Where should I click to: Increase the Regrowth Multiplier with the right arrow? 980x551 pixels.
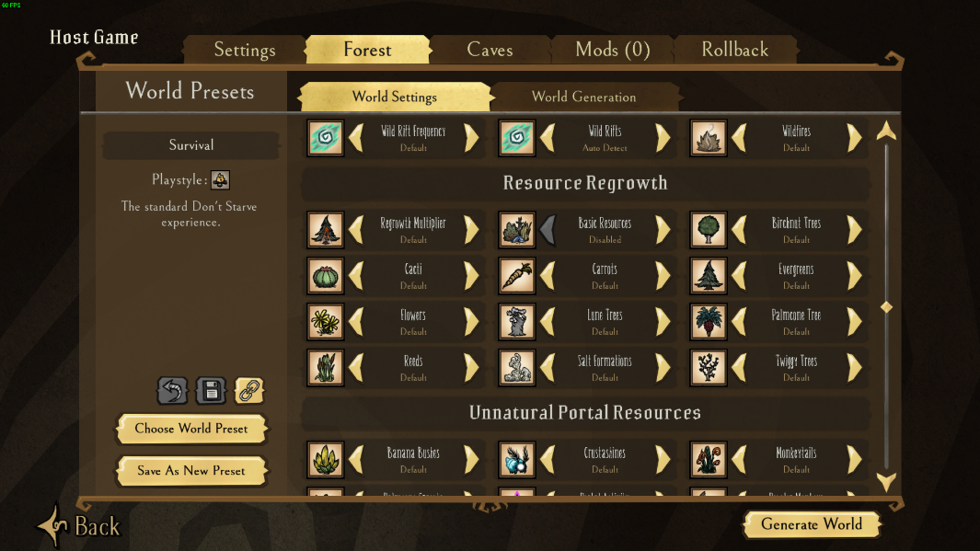click(x=472, y=230)
